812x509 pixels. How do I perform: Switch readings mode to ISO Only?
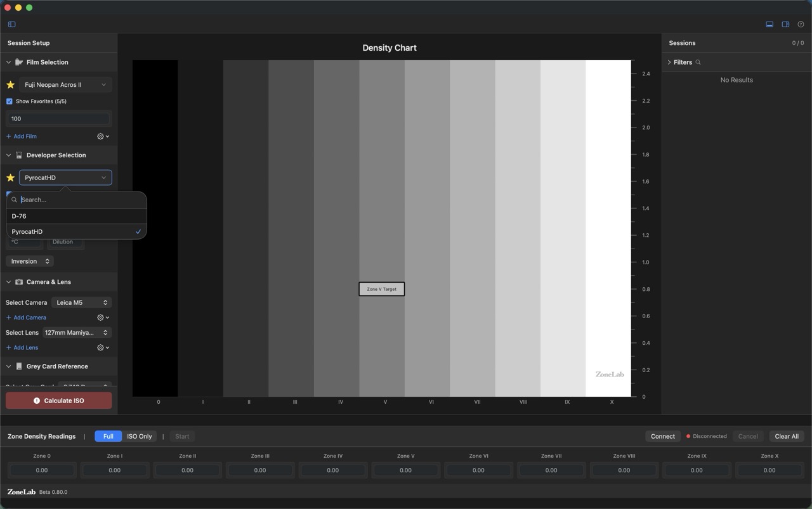(x=140, y=436)
